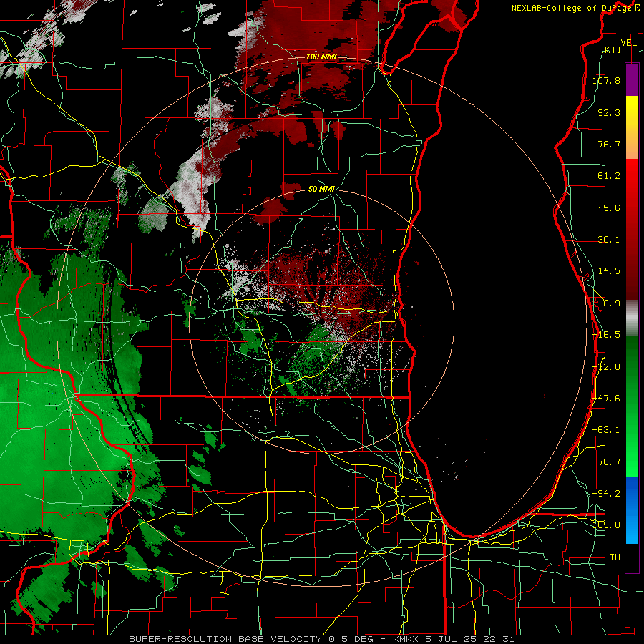Click the blue segment of the velocity color bar

(x=632, y=510)
